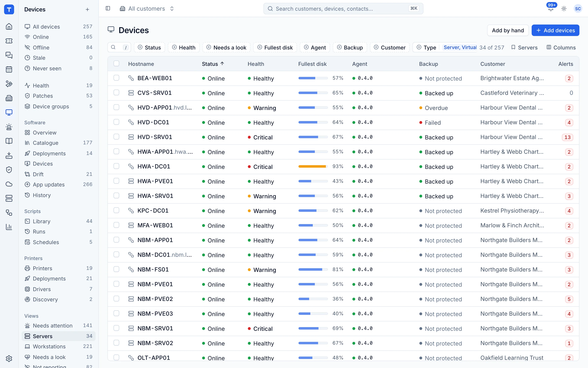Toggle the light/dark theme sun icon
Viewport: 588px width, 368px height.
coord(564,9)
